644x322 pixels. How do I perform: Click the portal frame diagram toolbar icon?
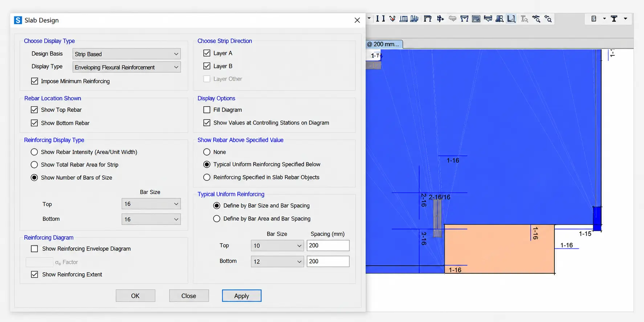click(x=428, y=19)
